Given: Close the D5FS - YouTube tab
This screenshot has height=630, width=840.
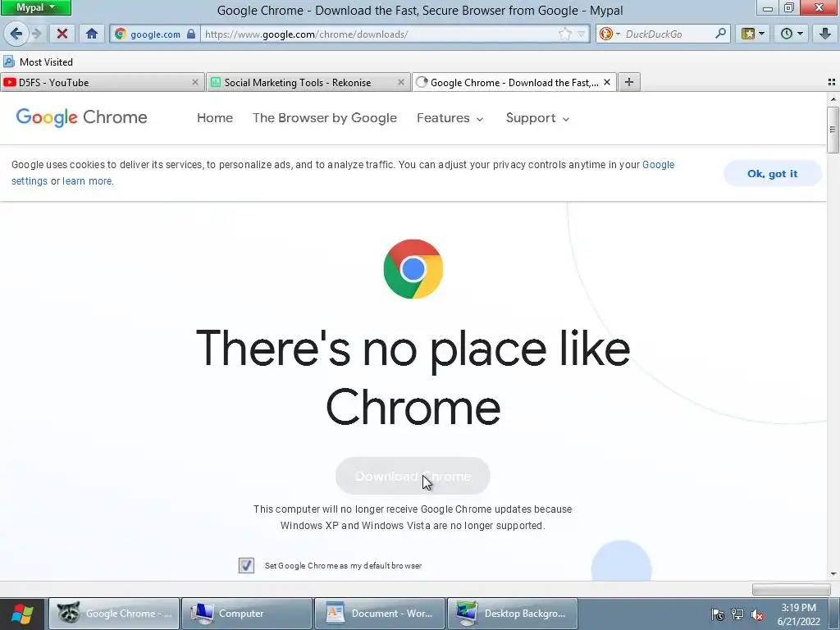Looking at the screenshot, I should click(195, 83).
